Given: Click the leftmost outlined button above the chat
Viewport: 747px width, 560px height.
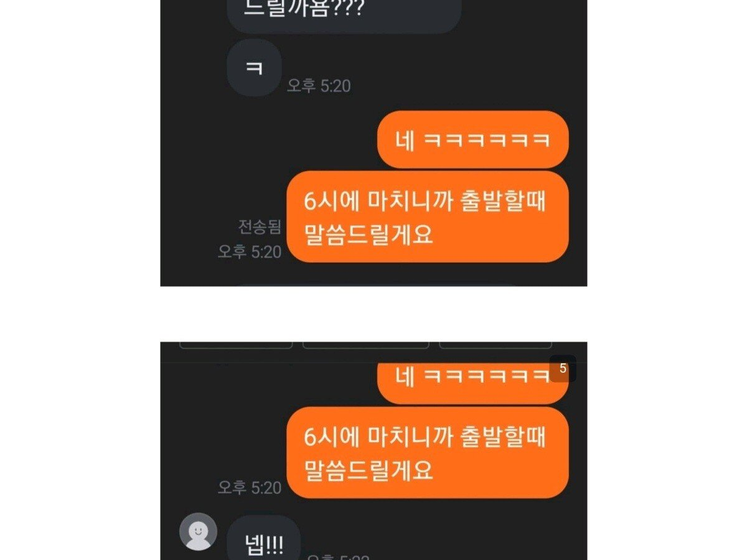Looking at the screenshot, I should point(236,345).
